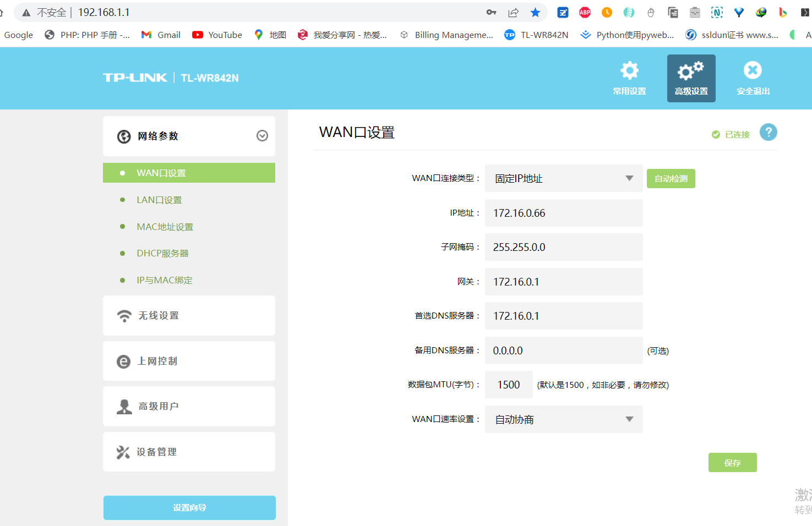Viewport: 812px width, 526px height.
Task: Click the 子网掩码 input field
Action: pos(564,247)
